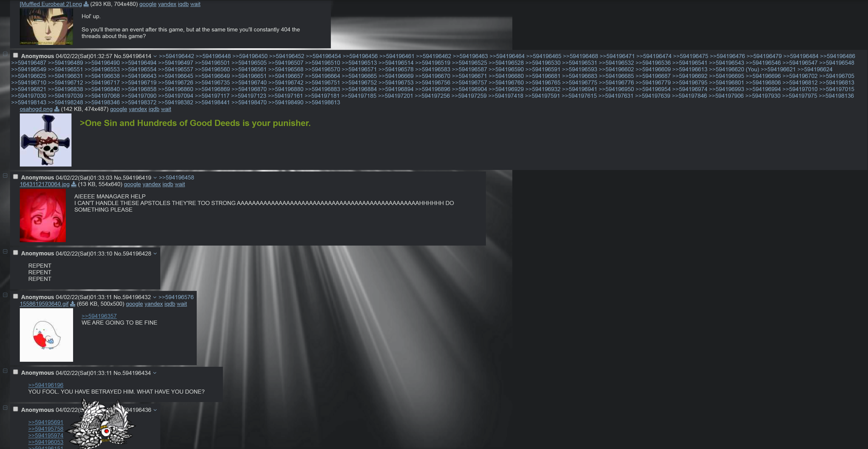Click the wait link for 1558619593640.gif
This screenshot has height=449, width=868.
click(182, 304)
